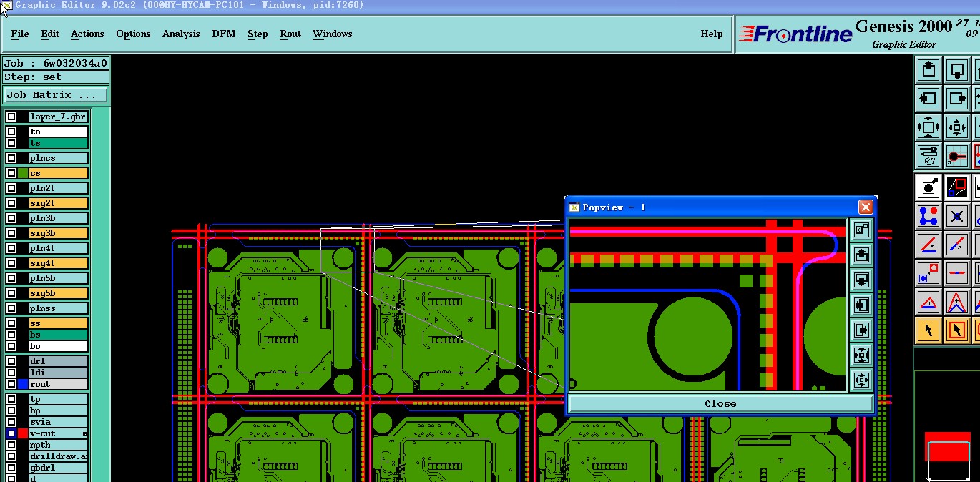Select the sig3b layer name
Viewport: 980px width, 482px height.
click(59, 233)
